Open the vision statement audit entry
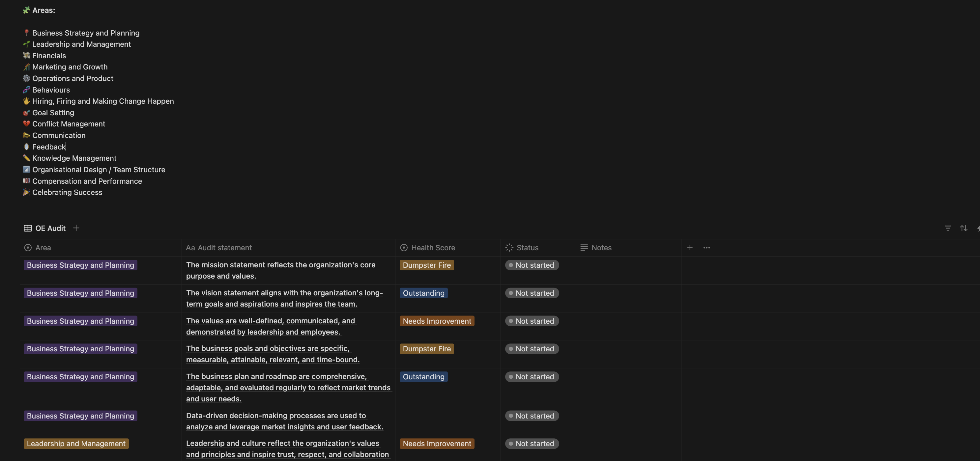The image size is (980, 461). pyautogui.click(x=284, y=293)
